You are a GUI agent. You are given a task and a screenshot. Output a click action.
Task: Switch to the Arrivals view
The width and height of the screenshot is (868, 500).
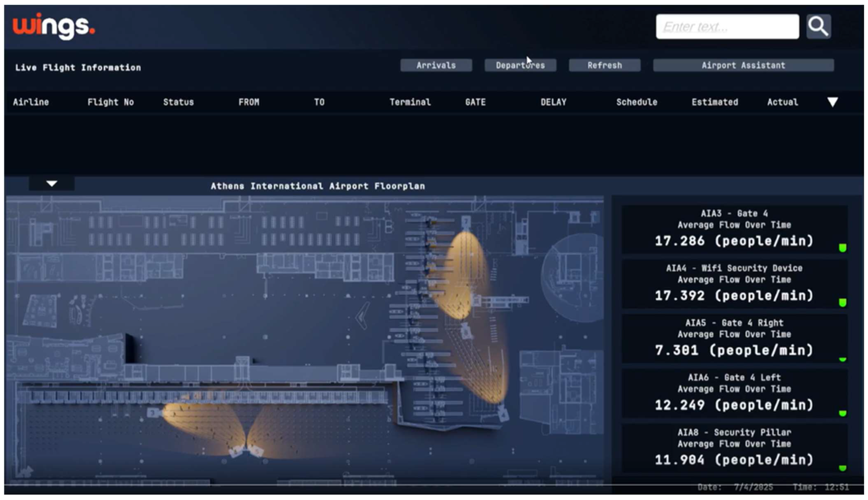click(x=436, y=65)
